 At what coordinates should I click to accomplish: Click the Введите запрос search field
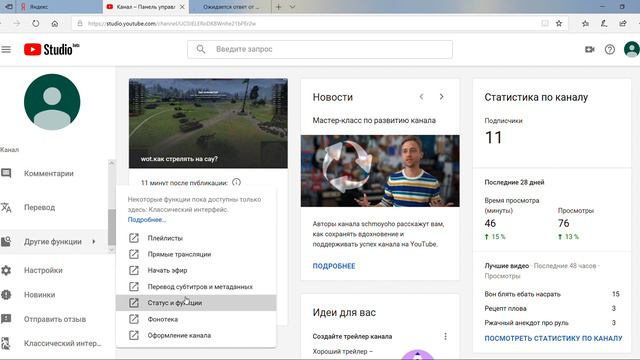pos(320,49)
